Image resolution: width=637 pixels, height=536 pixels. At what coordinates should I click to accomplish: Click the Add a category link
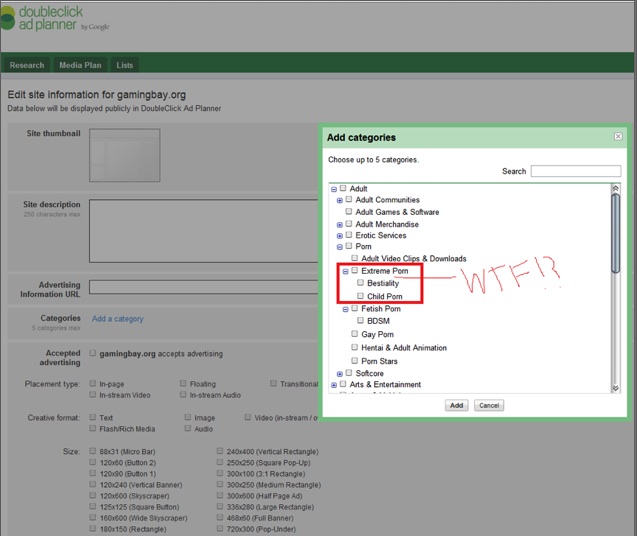click(117, 319)
